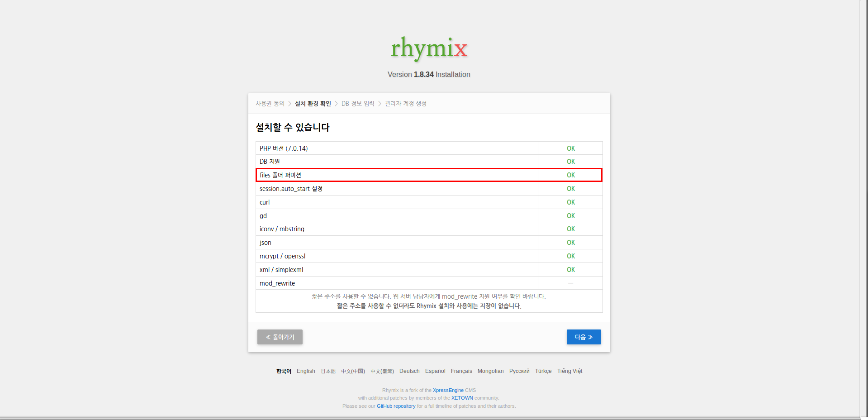Click the mcrypt / openssl row label
Screen dimensions: 868x420
pos(282,256)
